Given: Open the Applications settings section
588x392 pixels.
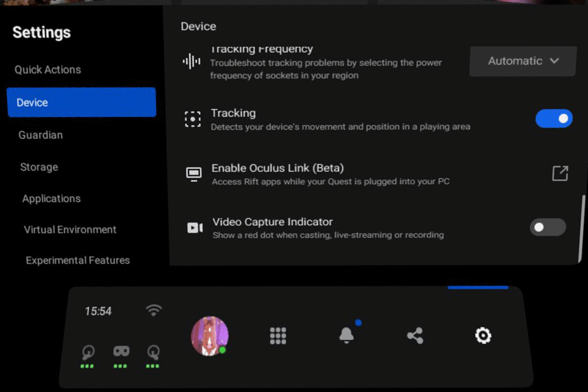Looking at the screenshot, I should coord(51,199).
